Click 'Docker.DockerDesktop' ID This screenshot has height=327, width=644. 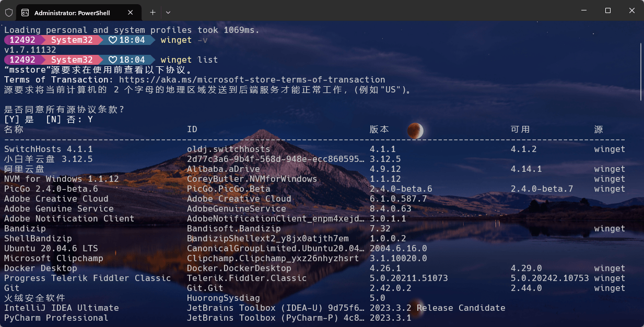[x=239, y=268]
